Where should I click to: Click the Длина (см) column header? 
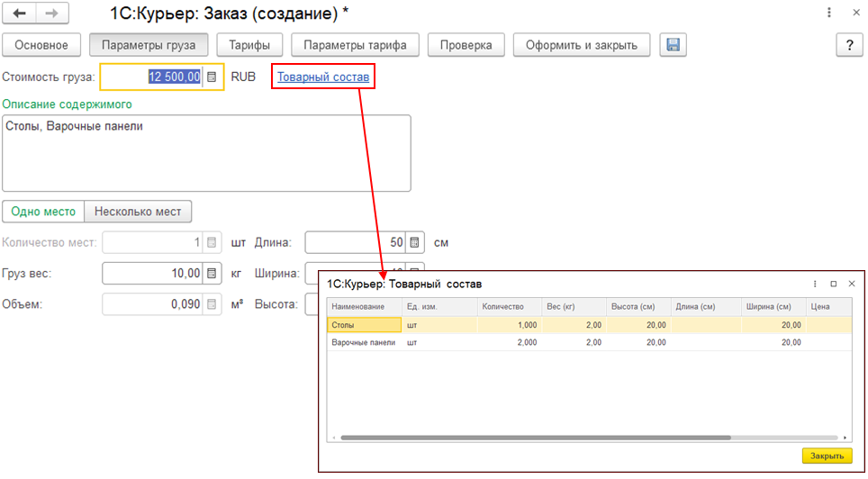706,307
